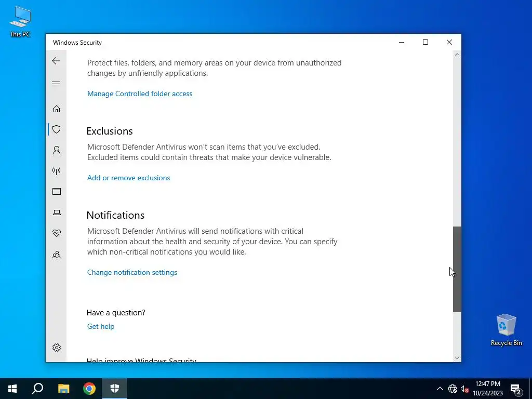Minimize the Windows Security window
This screenshot has width=532, height=399.
402,42
